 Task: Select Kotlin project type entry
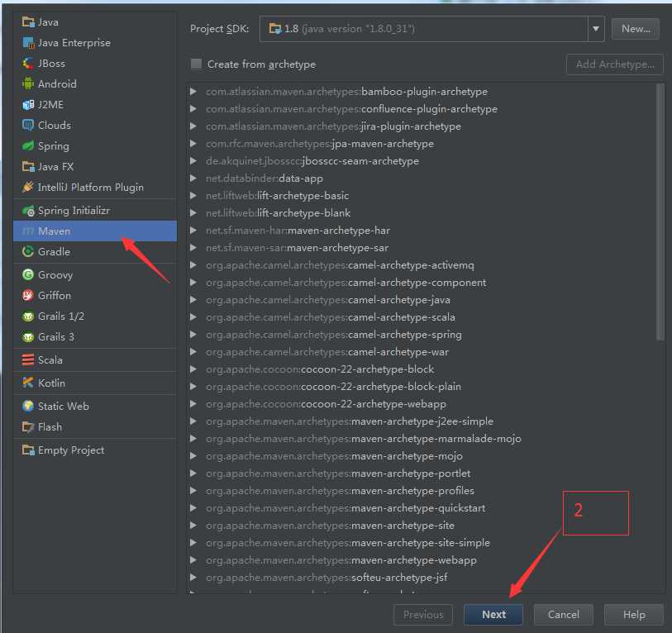coord(95,383)
